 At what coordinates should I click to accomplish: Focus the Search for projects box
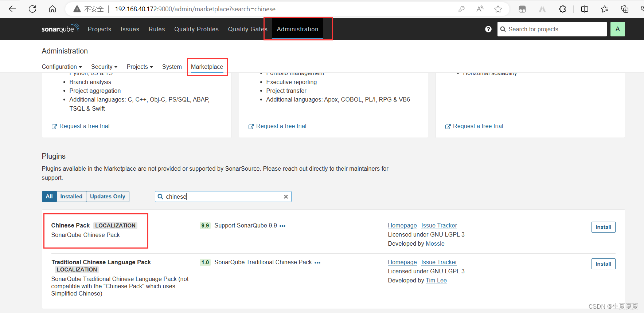[552, 29]
